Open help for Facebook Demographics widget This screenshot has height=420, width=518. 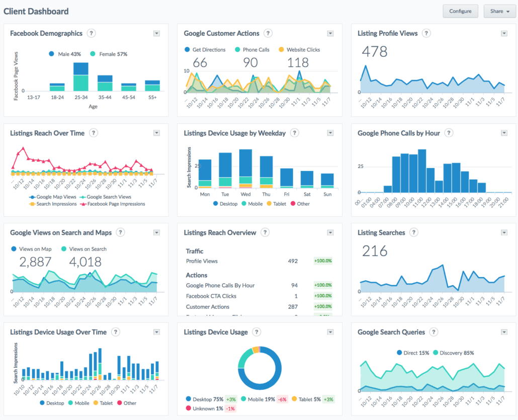(x=91, y=33)
